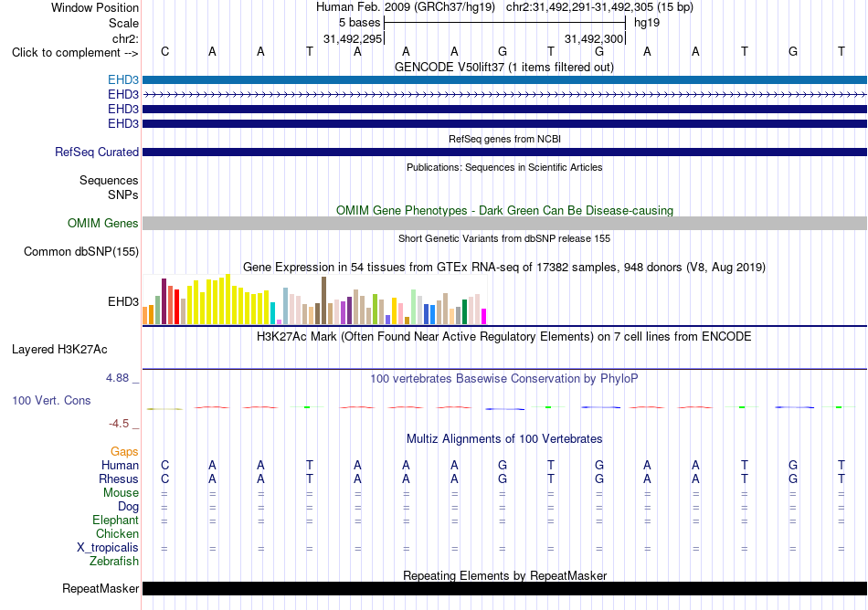868x610 pixels.
Task: Open the PhyloP Basewise Conservation title
Action: pos(503,379)
